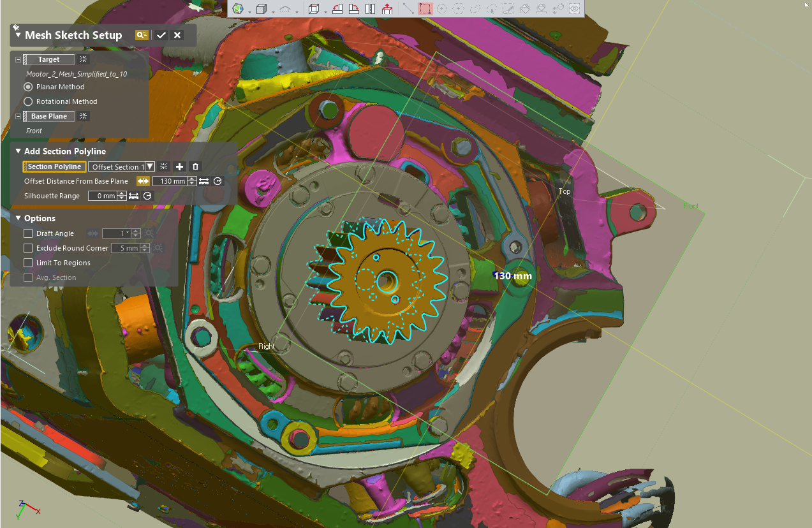Screen dimensions: 812x528
Task: Select the rectangle selection mode in the top toolbar
Action: pos(425,9)
